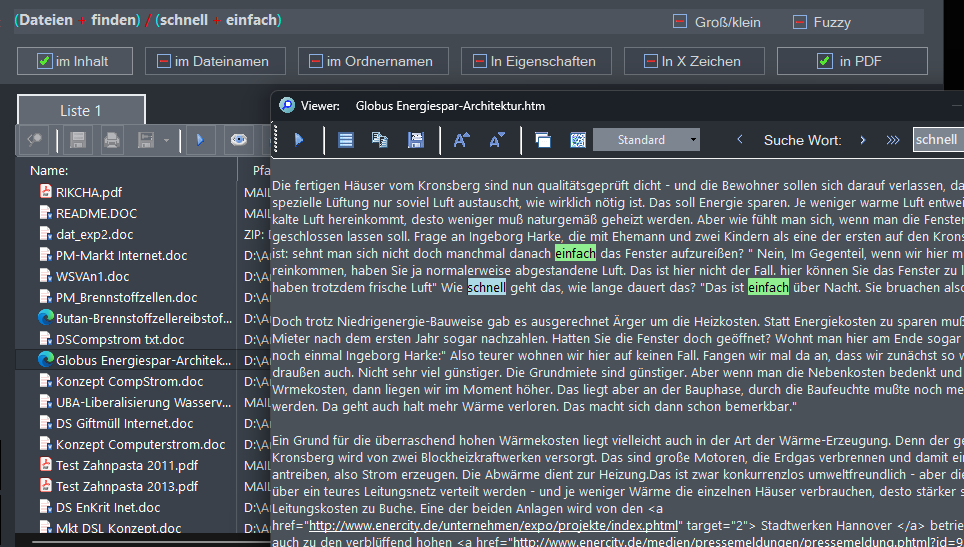The image size is (964, 547).
Task: Click the document icon next to README.DOC
Action: tap(46, 213)
